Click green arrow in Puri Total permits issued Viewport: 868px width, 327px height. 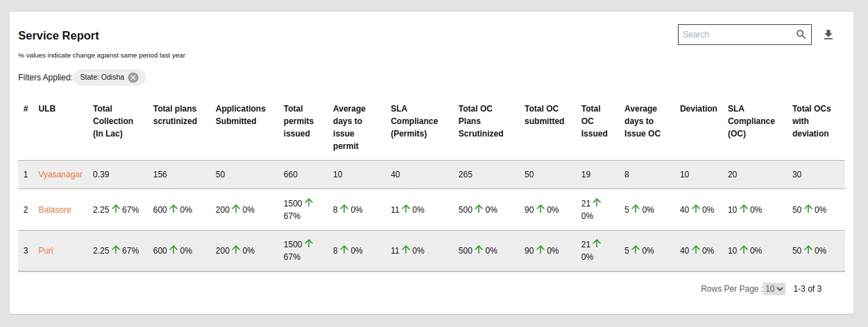pyautogui.click(x=309, y=244)
